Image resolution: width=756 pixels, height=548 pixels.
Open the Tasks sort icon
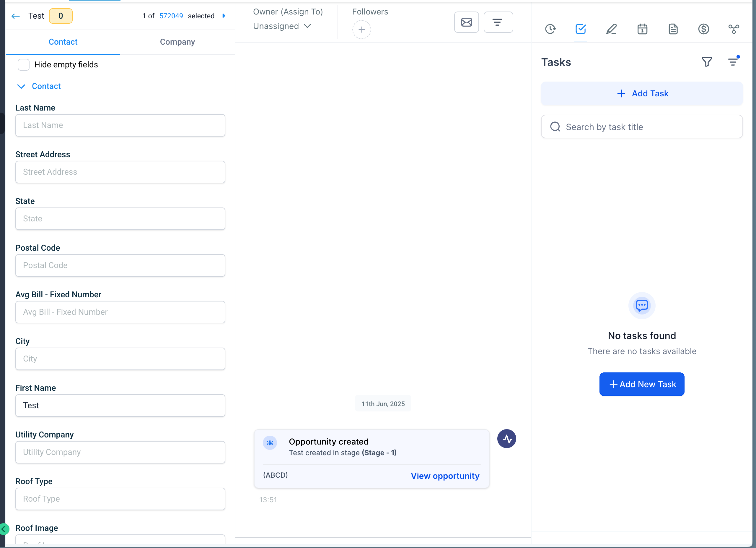(x=733, y=62)
